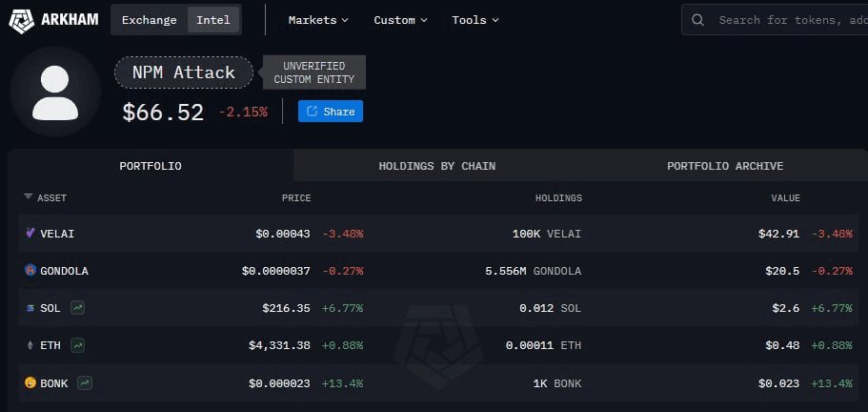The width and height of the screenshot is (868, 412).
Task: Focus the token search field
Action: (x=775, y=20)
